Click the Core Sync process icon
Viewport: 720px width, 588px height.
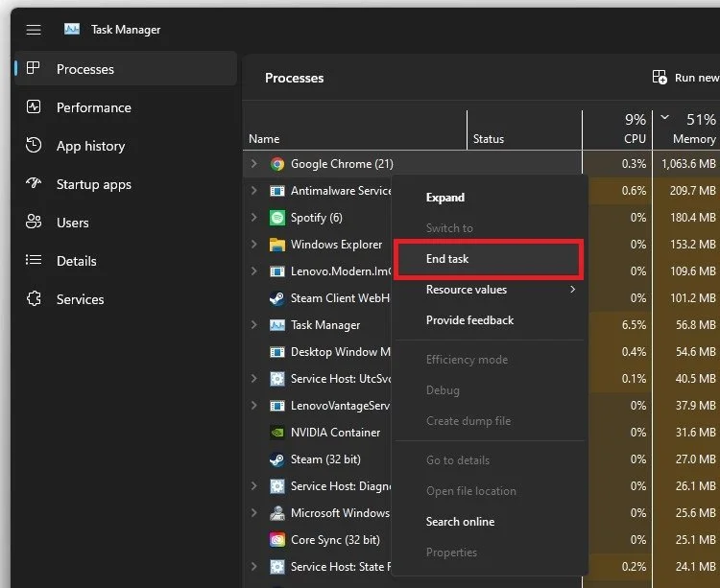(x=277, y=540)
